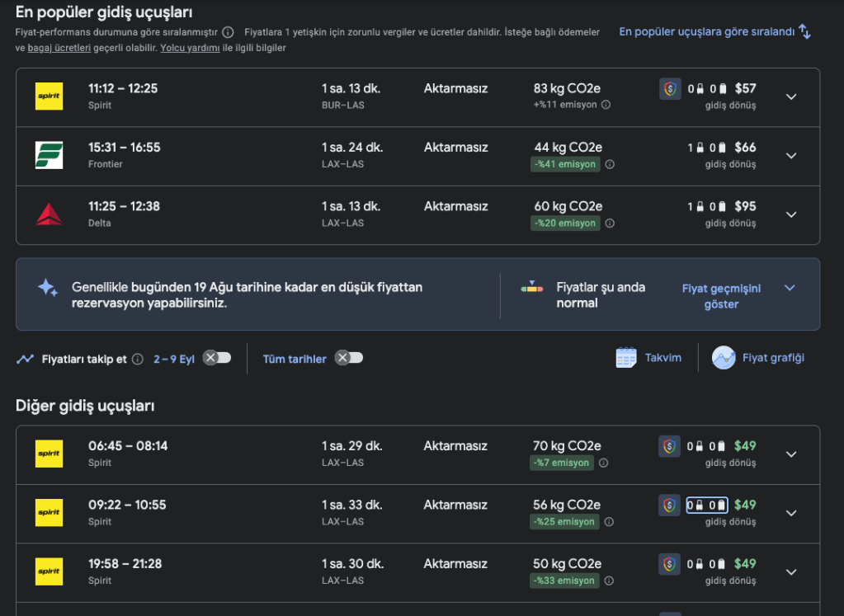This screenshot has width=844, height=616.
Task: Enable the Tüm tarihler tracking switch
Action: click(x=349, y=358)
